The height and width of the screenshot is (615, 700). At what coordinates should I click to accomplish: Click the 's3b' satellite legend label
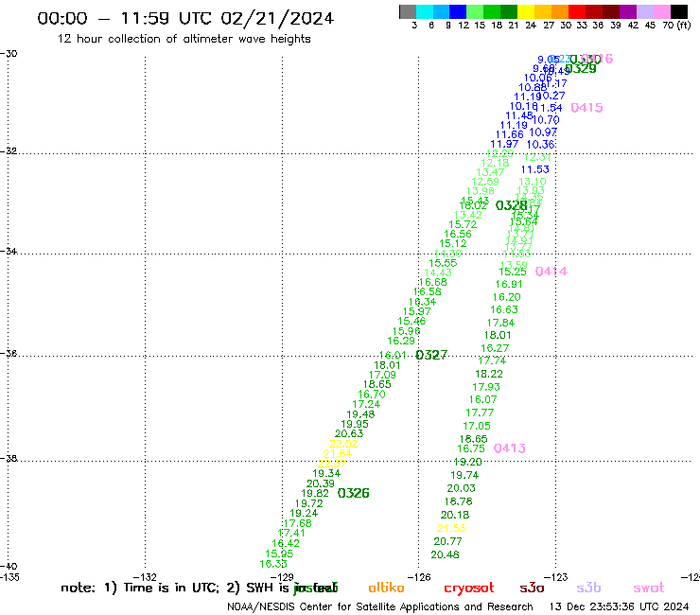(x=588, y=588)
